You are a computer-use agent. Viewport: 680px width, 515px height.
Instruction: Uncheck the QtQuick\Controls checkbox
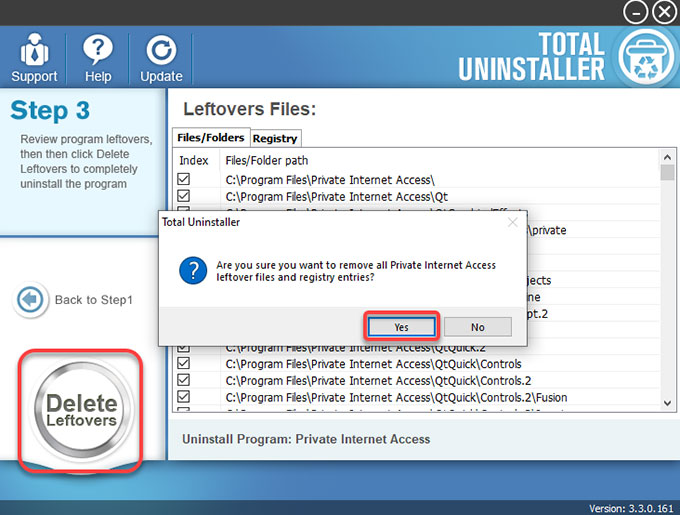(183, 363)
